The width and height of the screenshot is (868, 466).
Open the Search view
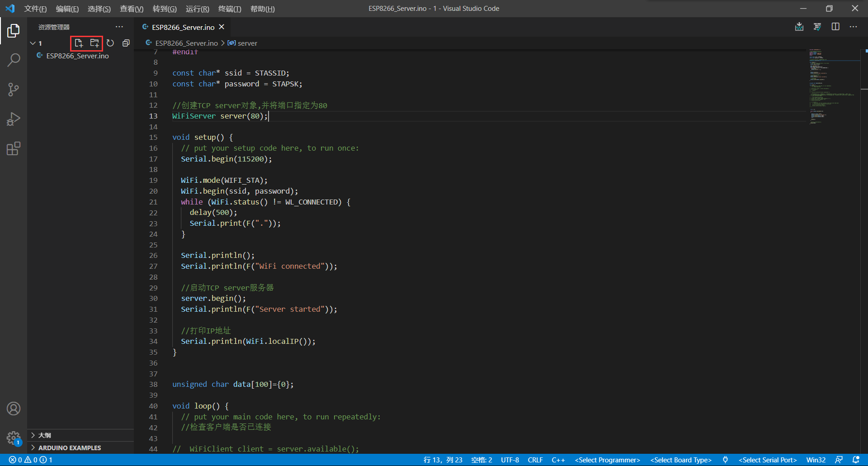14,59
